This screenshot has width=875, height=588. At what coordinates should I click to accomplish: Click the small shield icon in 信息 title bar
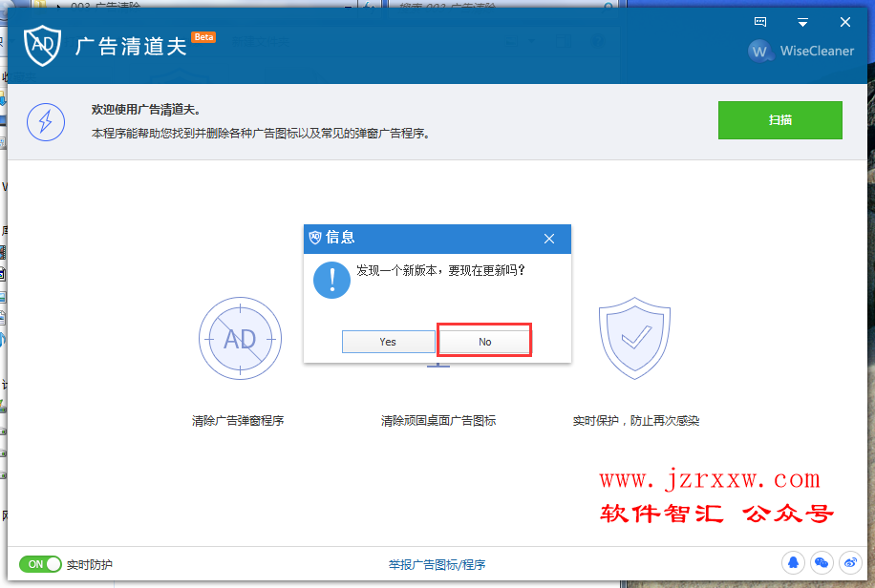click(x=315, y=238)
